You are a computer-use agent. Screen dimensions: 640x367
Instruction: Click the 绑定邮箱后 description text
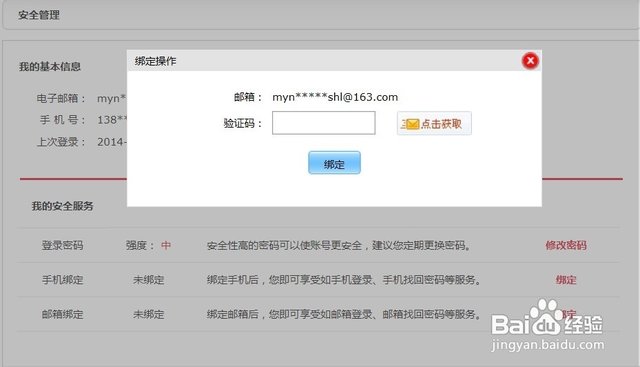[344, 314]
